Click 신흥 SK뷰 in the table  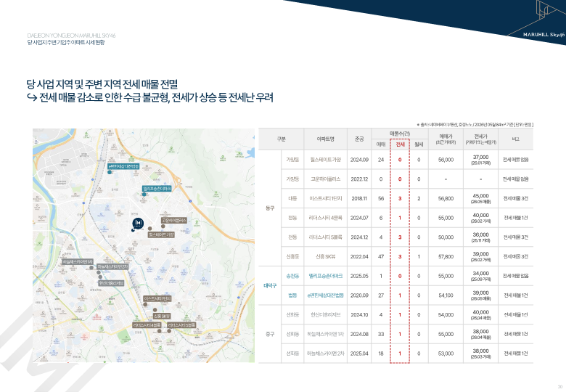pyautogui.click(x=326, y=257)
